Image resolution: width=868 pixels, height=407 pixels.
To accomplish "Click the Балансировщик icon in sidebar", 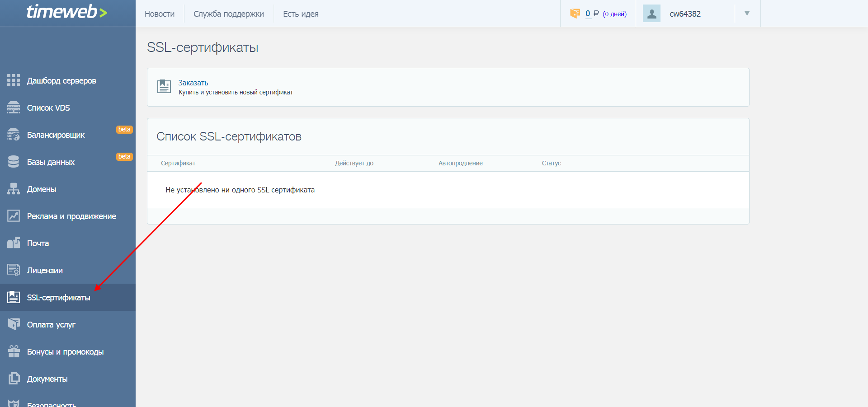I will [x=13, y=134].
